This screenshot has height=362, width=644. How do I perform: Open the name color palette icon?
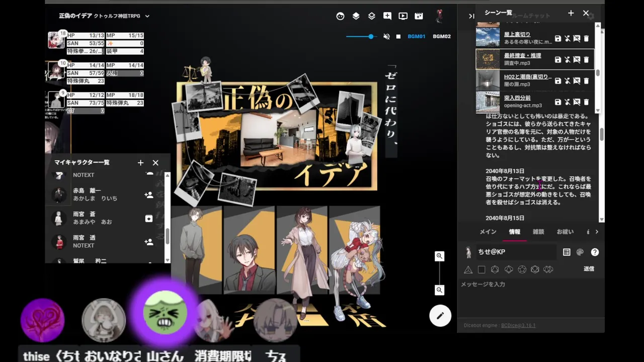580,252
